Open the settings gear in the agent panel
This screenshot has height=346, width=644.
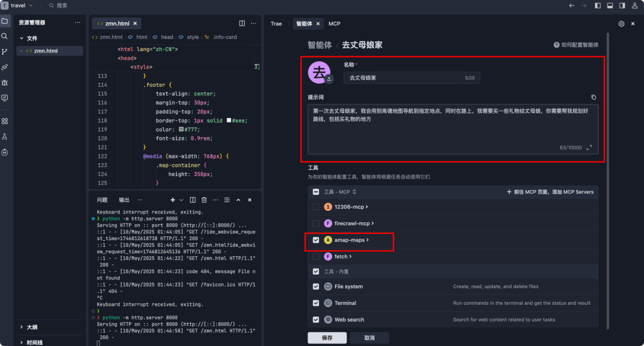click(x=621, y=24)
